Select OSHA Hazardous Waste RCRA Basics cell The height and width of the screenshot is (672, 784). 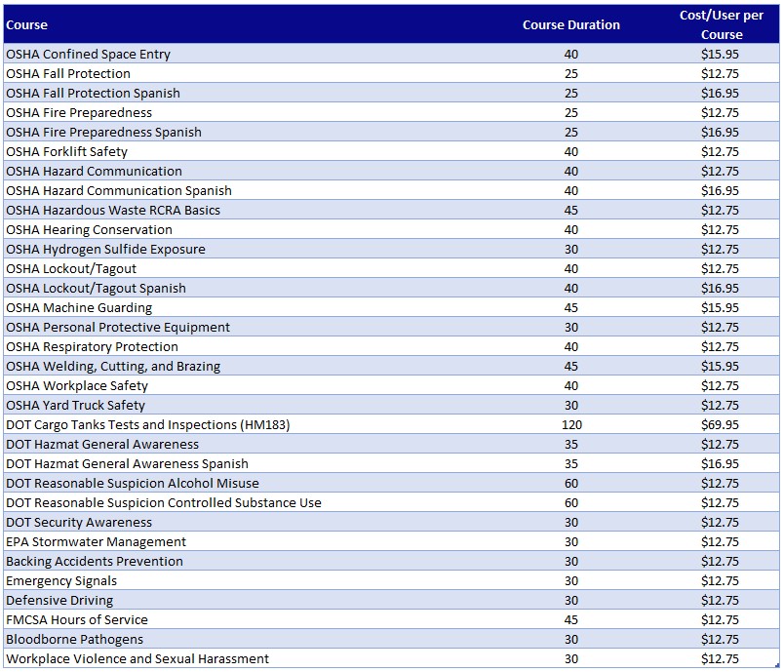(x=113, y=210)
